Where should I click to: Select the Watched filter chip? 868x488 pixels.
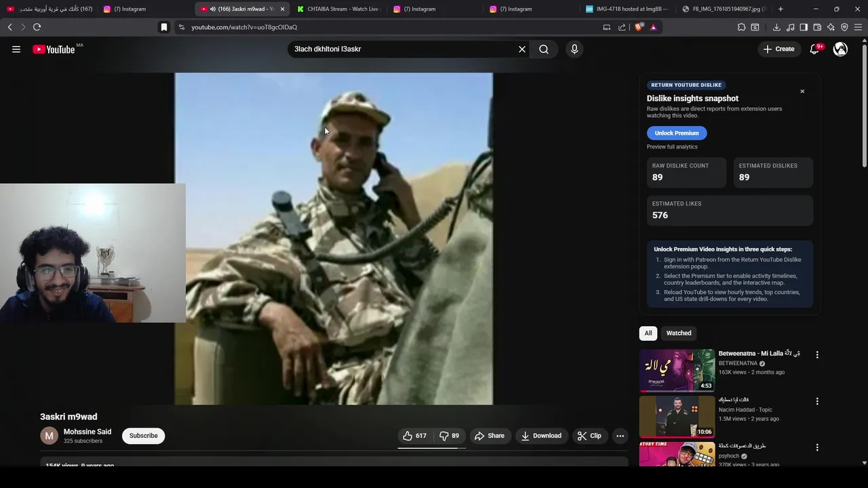pyautogui.click(x=679, y=333)
